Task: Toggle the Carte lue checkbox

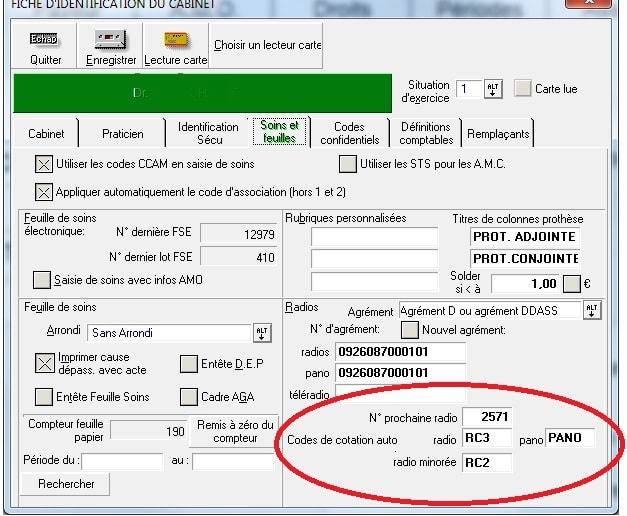Action: tap(523, 89)
